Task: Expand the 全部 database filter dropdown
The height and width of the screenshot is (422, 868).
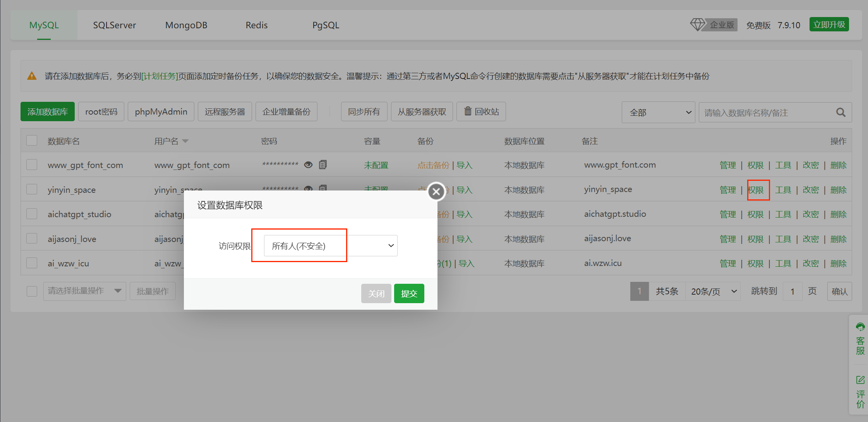Action: tap(658, 112)
